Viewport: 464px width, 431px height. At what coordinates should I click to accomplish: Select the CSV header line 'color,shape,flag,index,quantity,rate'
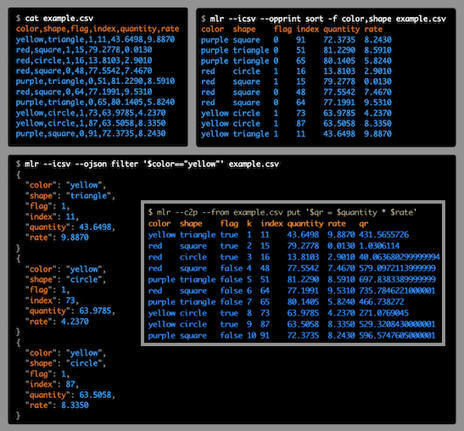point(97,29)
